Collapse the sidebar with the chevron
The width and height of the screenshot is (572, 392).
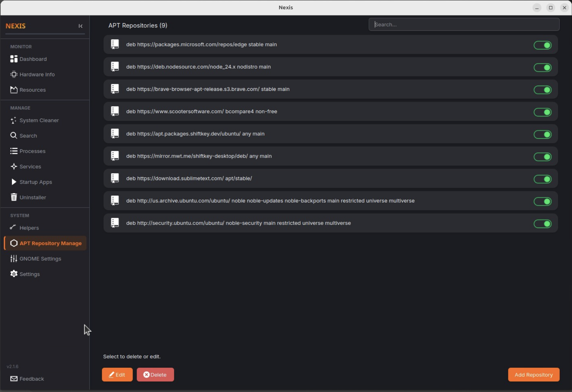(x=80, y=26)
